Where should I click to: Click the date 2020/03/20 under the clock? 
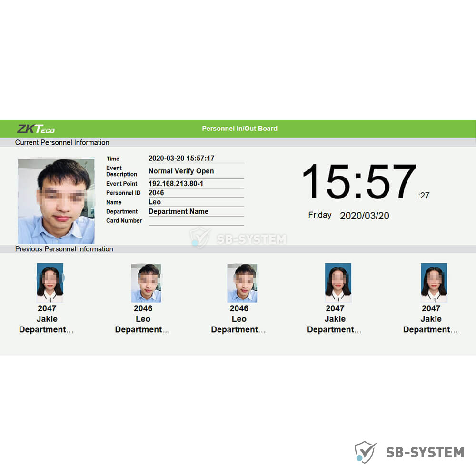(x=364, y=216)
